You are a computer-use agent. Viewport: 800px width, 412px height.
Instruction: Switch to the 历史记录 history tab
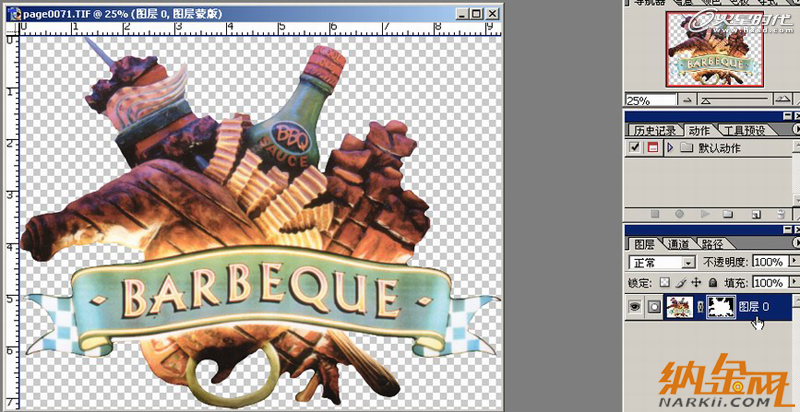point(656,130)
